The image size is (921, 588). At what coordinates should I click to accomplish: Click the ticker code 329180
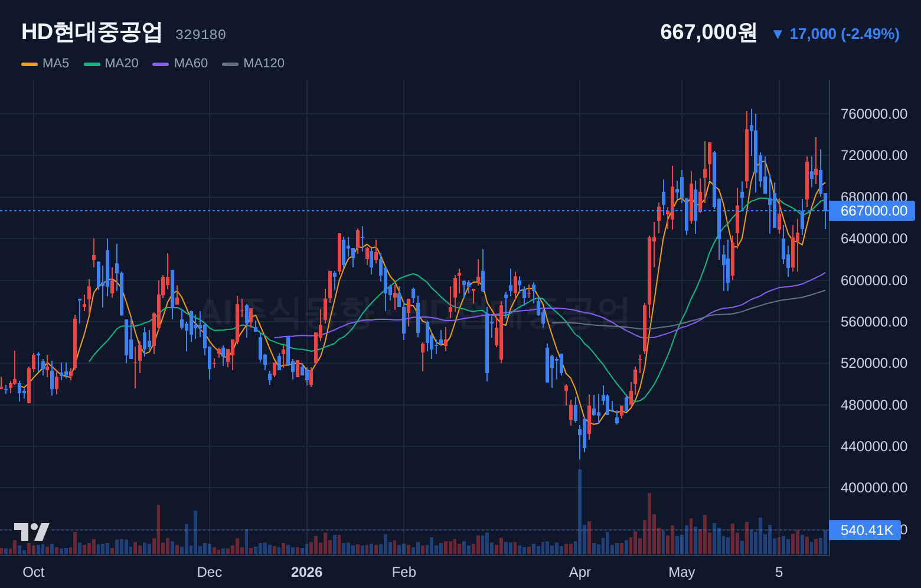[201, 35]
